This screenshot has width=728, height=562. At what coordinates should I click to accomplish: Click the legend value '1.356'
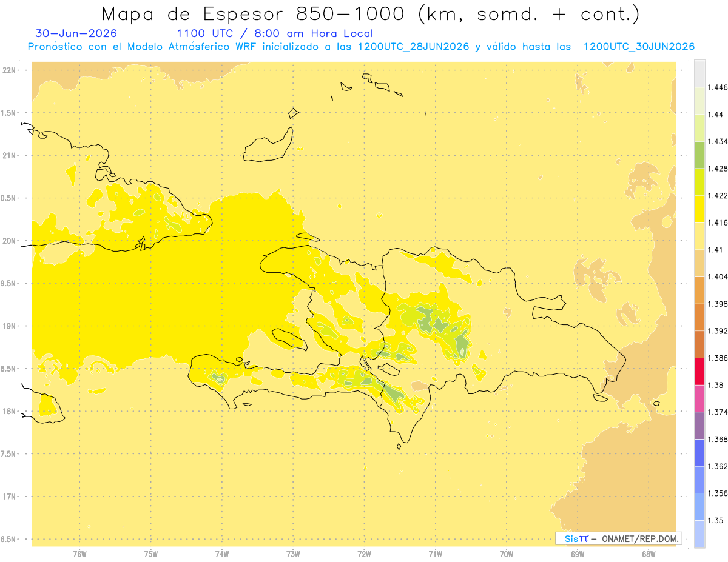[x=719, y=493]
